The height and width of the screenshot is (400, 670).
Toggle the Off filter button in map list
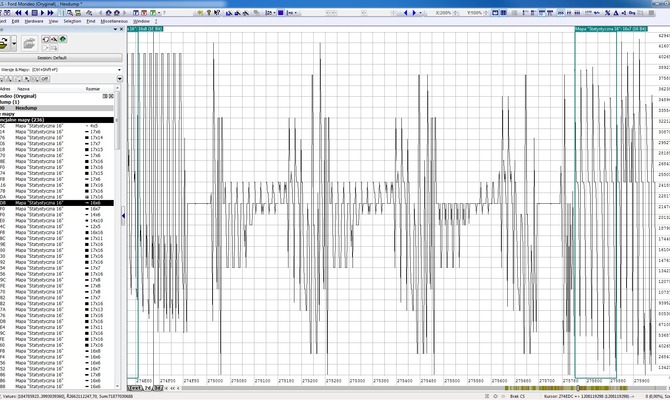point(45,78)
